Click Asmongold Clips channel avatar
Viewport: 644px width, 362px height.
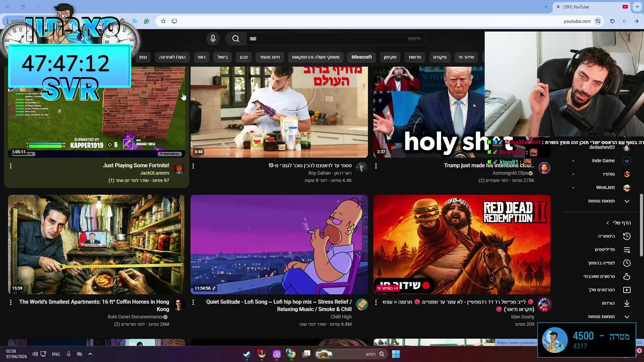tap(544, 168)
